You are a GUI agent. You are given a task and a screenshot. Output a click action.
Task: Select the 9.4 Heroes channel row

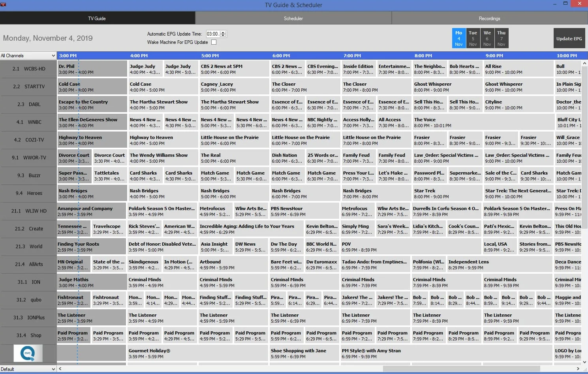[28, 193]
